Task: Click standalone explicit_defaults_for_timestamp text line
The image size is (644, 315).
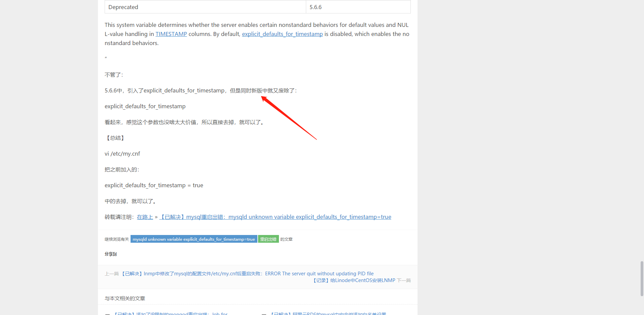Action: [x=145, y=106]
